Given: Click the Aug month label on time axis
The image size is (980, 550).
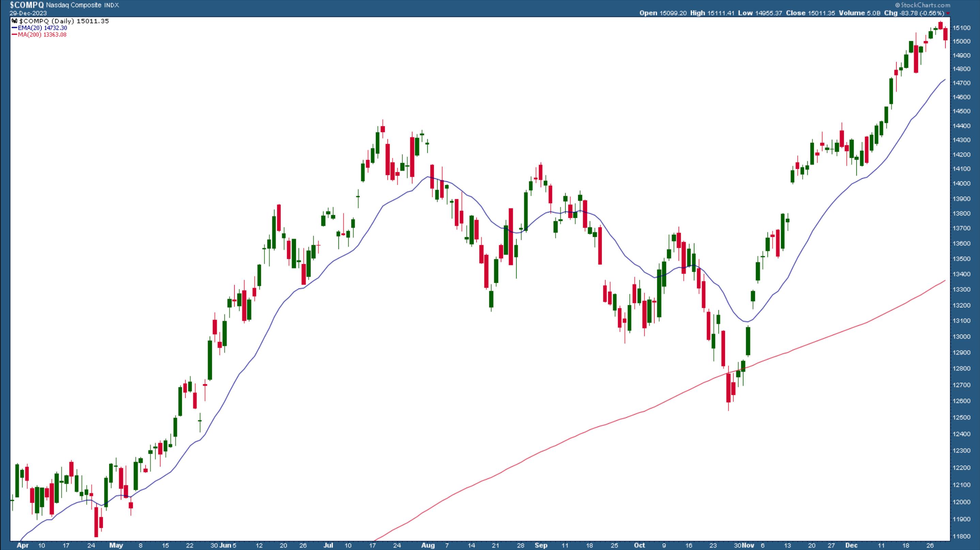Looking at the screenshot, I should click(x=428, y=545).
